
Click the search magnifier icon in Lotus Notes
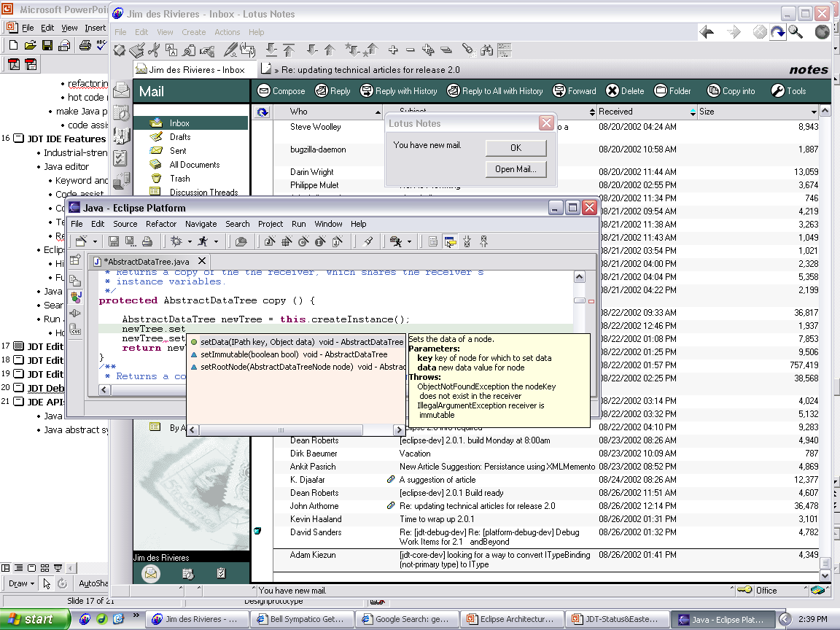coord(795,32)
